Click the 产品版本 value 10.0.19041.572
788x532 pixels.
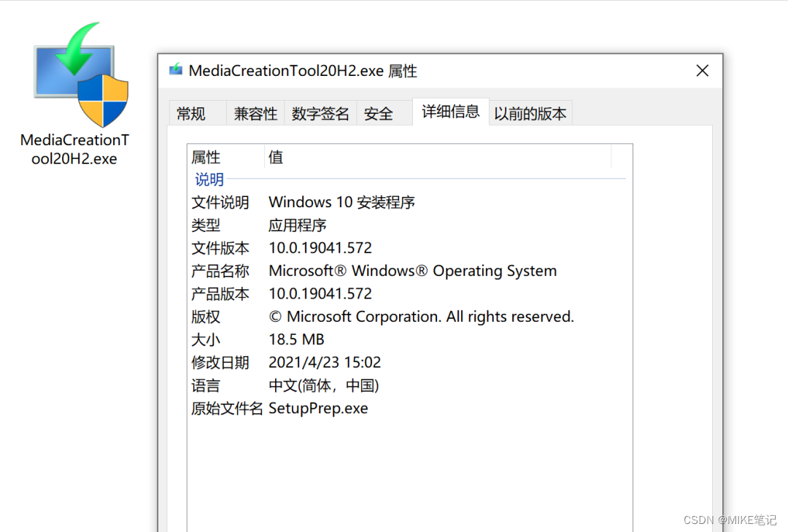(320, 293)
